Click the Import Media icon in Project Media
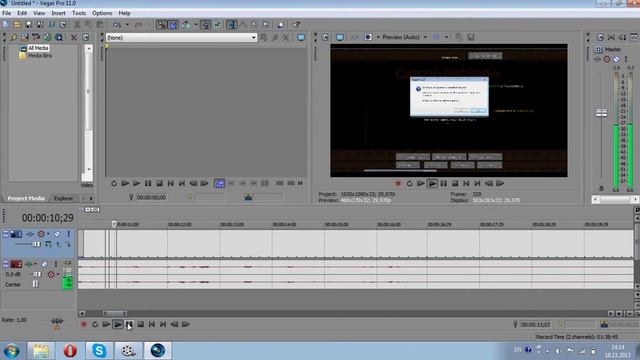Viewport: 640px width, 360px height. (24, 37)
